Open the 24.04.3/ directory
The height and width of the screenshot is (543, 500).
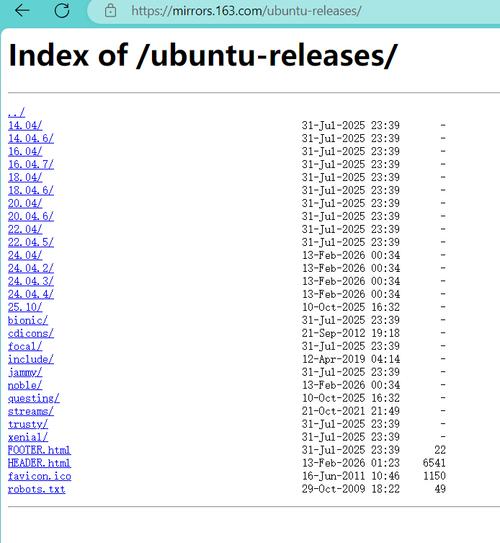(x=31, y=281)
